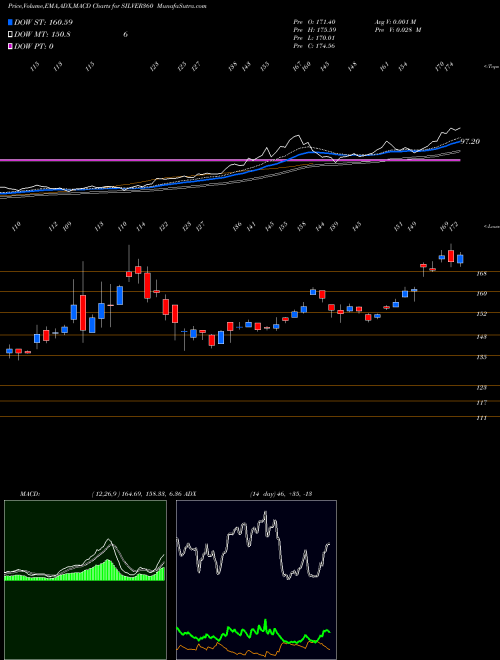The width and height of the screenshot is (500, 660).
Task: Click the 'DOW PT: 0' legend label
Action: pos(34,46)
